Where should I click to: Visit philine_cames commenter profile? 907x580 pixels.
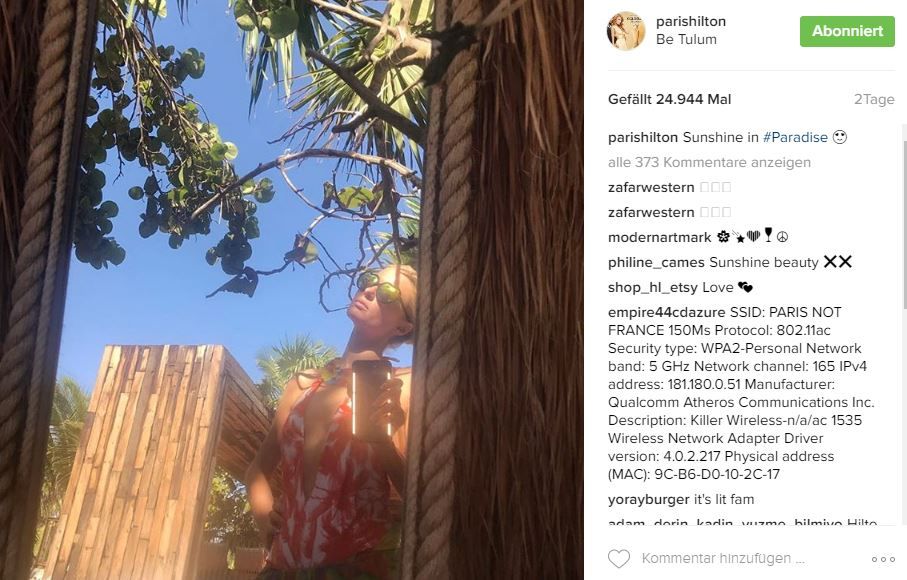(656, 263)
